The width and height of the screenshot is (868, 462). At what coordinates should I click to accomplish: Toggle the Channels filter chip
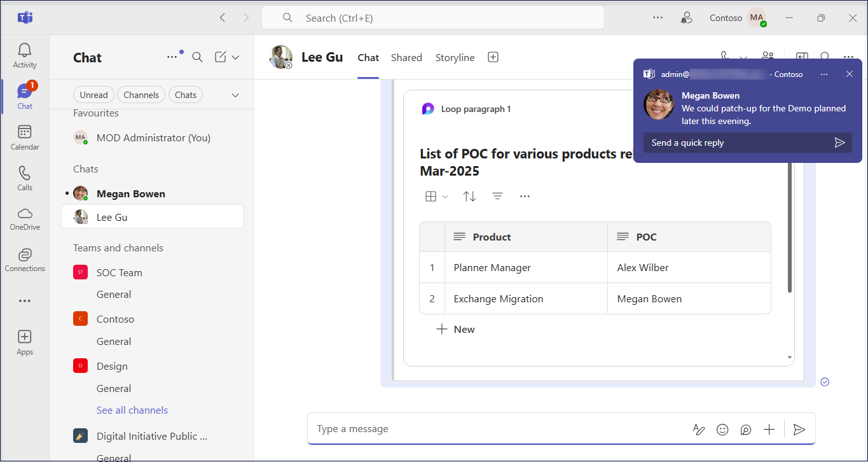tap(141, 95)
